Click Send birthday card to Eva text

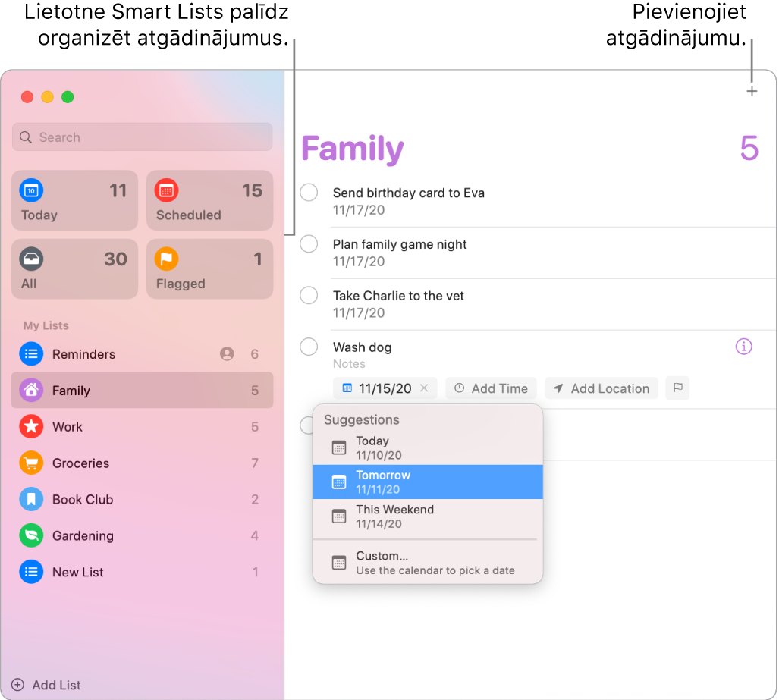click(408, 193)
